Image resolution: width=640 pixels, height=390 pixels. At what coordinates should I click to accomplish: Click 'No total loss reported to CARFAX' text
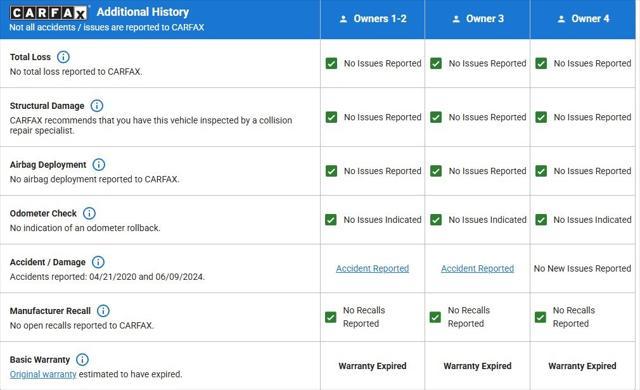click(76, 71)
